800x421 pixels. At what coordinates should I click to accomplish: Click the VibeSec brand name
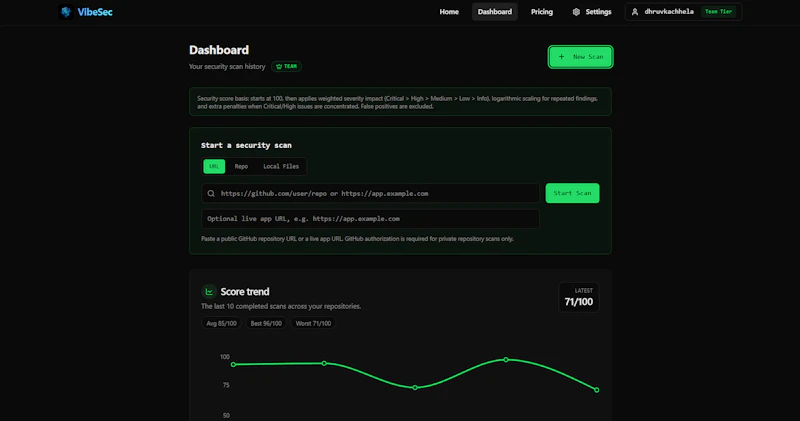[95, 12]
